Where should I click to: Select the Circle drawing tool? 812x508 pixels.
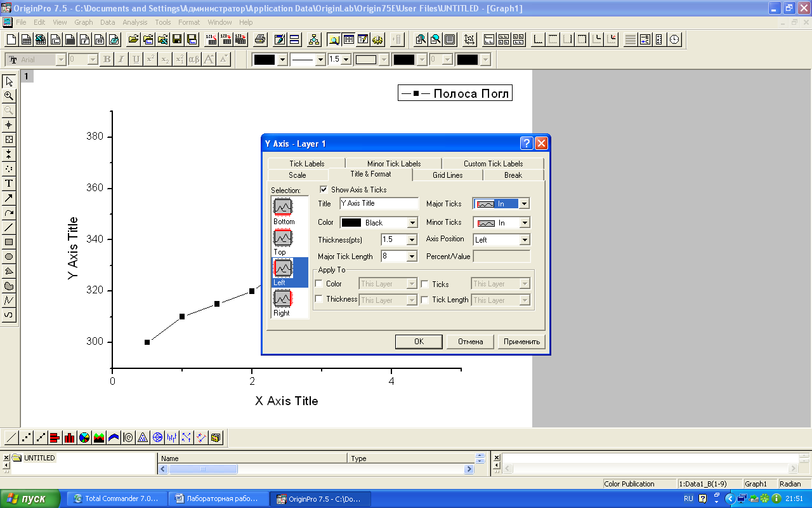[9, 257]
